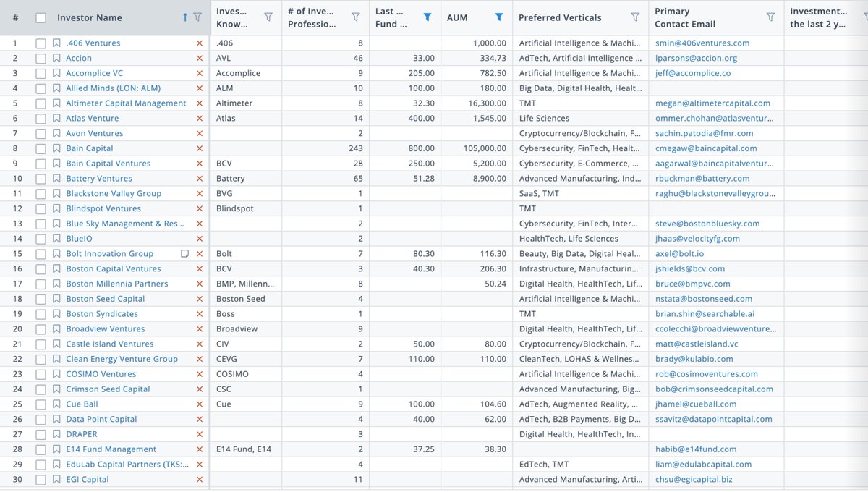Open EduLab Capital Partners link

pos(128,465)
